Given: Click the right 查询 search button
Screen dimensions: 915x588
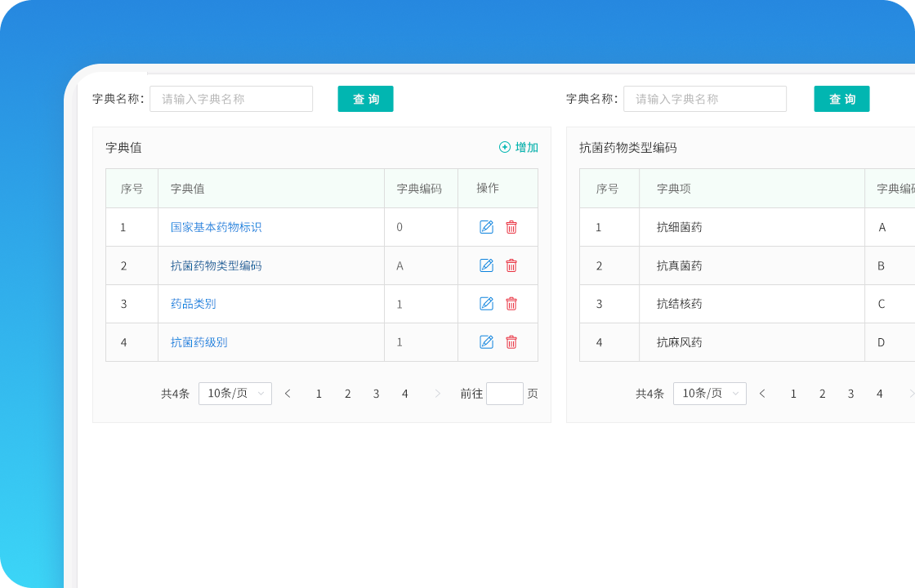Looking at the screenshot, I should (x=841, y=99).
